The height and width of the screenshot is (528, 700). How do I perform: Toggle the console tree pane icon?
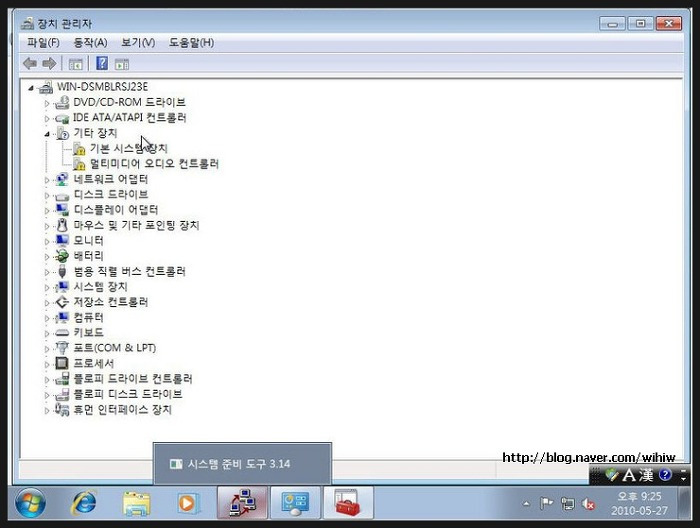pos(76,64)
